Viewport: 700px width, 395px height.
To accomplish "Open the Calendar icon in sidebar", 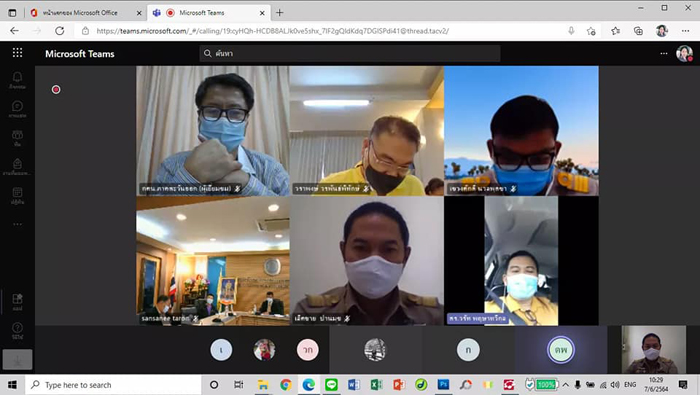I will [x=17, y=196].
